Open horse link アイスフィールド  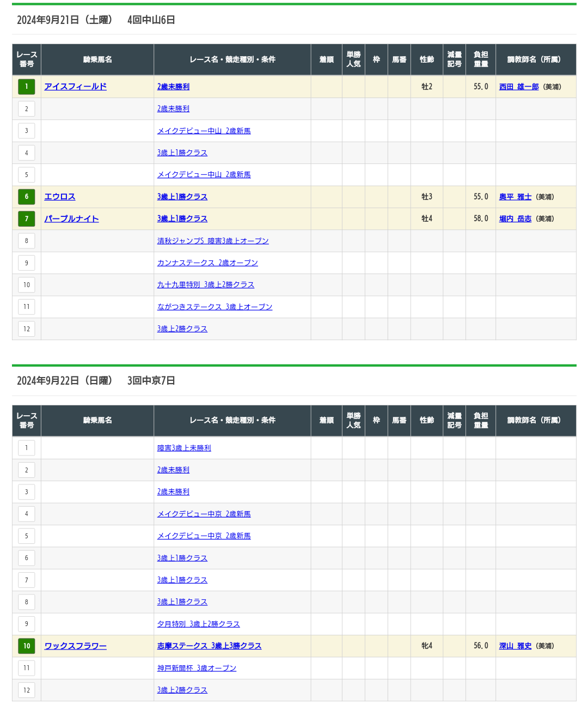75,87
